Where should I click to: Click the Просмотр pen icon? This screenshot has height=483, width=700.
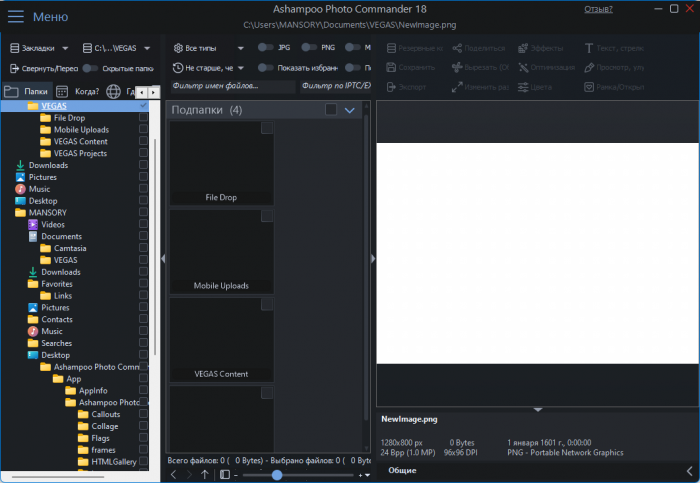(x=589, y=67)
